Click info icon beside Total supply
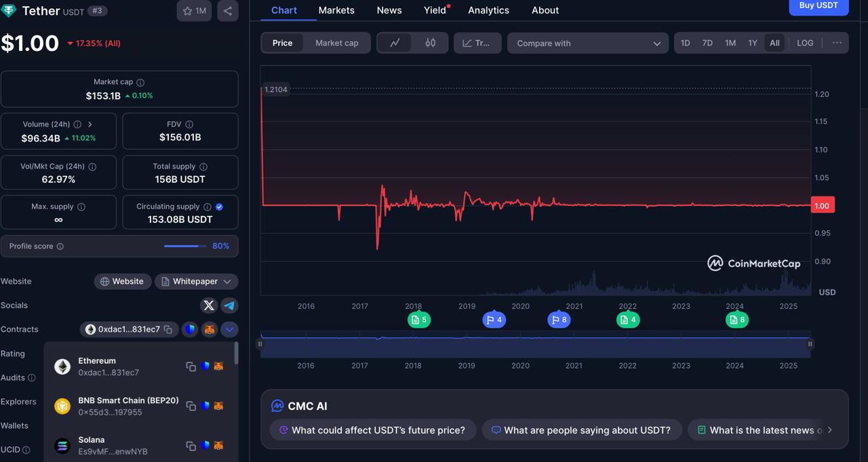 tap(203, 167)
